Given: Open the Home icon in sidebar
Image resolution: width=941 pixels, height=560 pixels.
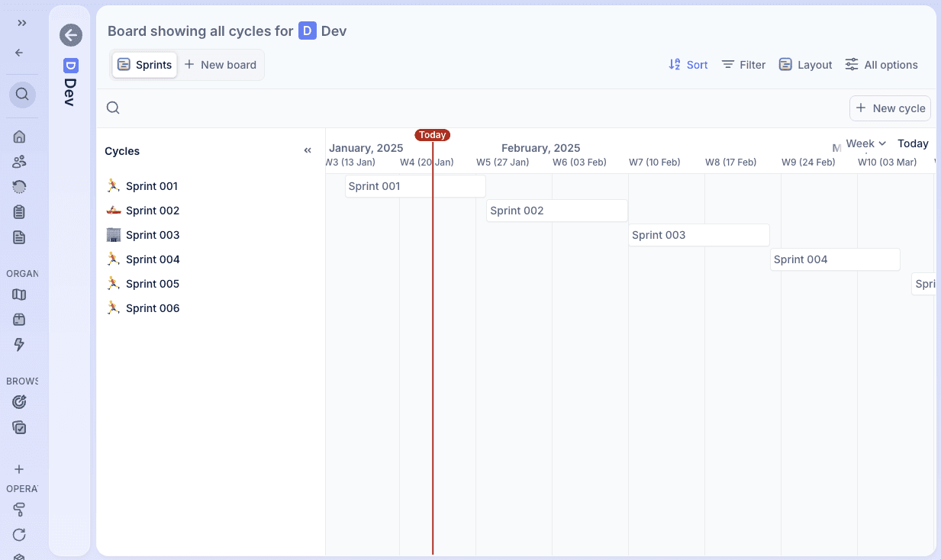Looking at the screenshot, I should pos(20,137).
